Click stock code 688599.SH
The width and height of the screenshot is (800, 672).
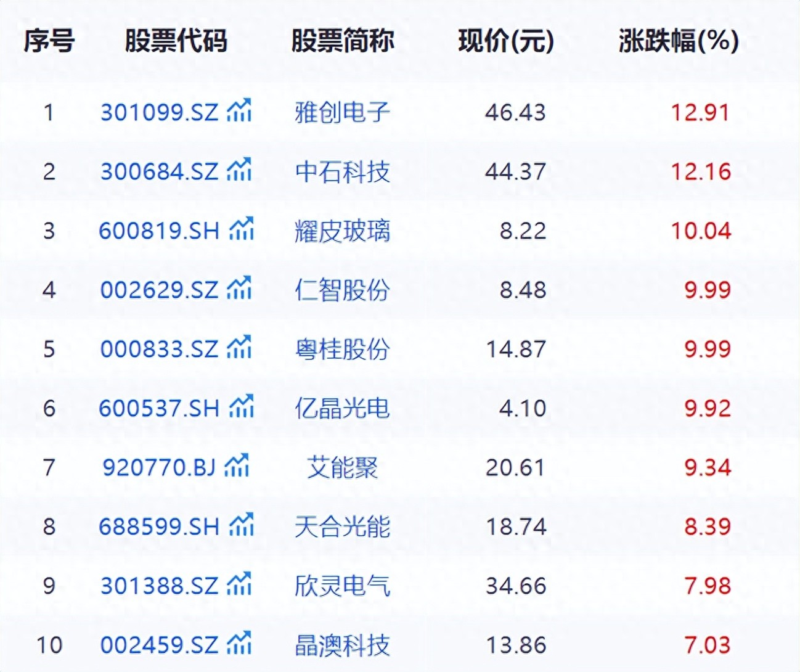click(x=159, y=527)
